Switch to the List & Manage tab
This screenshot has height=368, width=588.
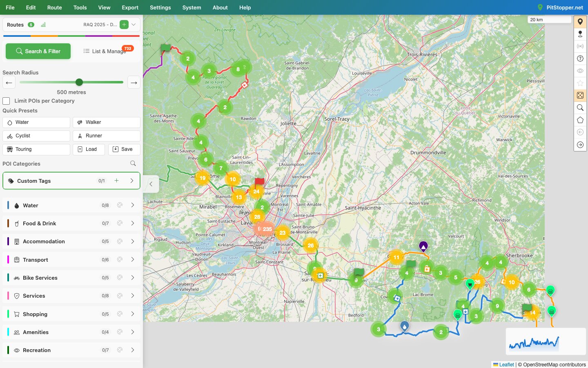[x=106, y=51]
